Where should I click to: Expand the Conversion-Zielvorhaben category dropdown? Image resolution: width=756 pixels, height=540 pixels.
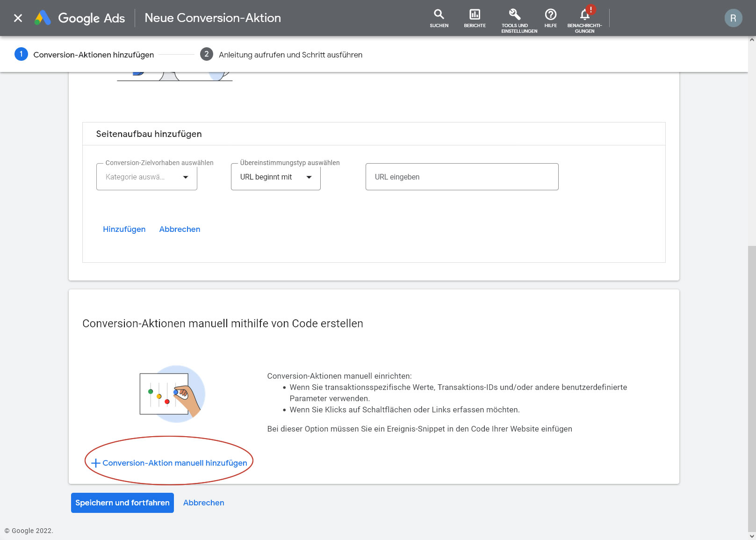146,177
